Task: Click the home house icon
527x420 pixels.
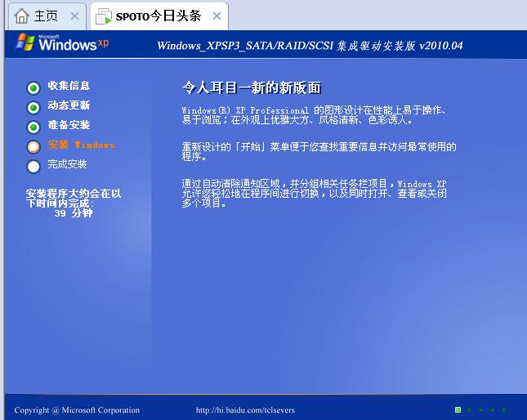Action: [x=22, y=16]
